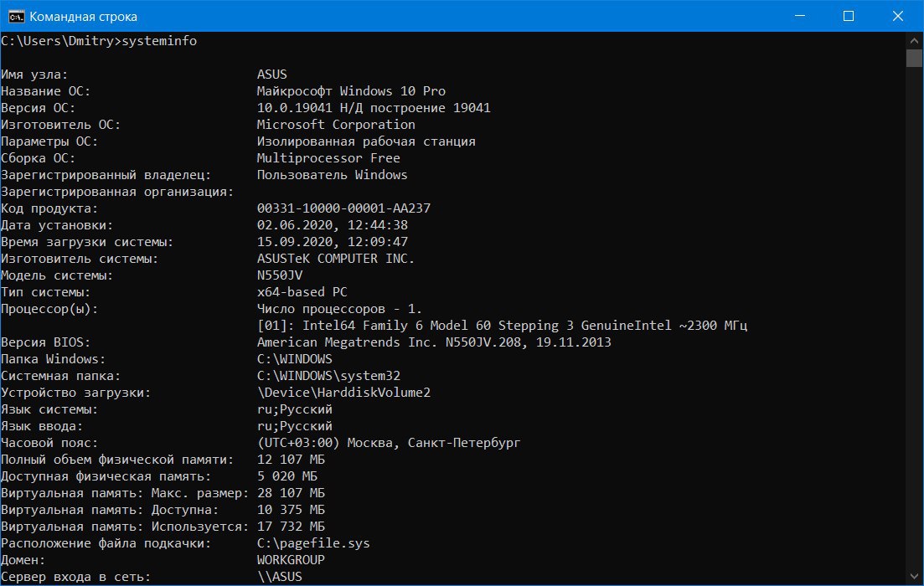Click label Время загрузки системы:
Viewport: 924px width, 586px height.
click(87, 241)
